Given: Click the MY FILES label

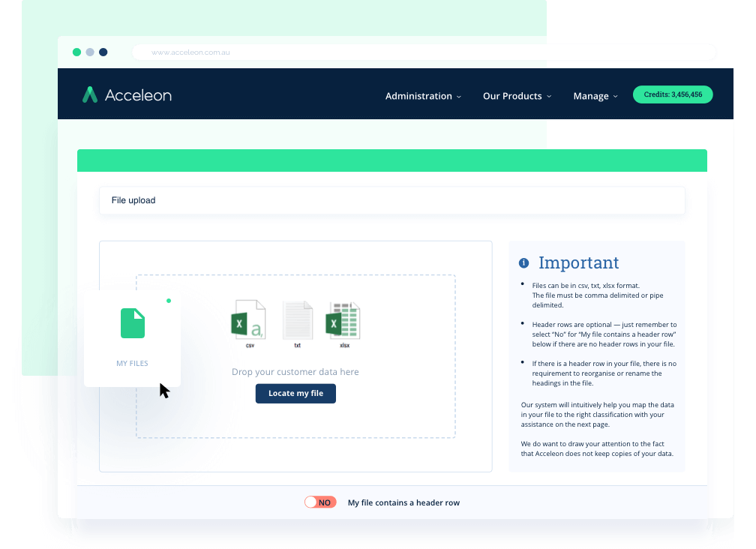Looking at the screenshot, I should point(132,364).
